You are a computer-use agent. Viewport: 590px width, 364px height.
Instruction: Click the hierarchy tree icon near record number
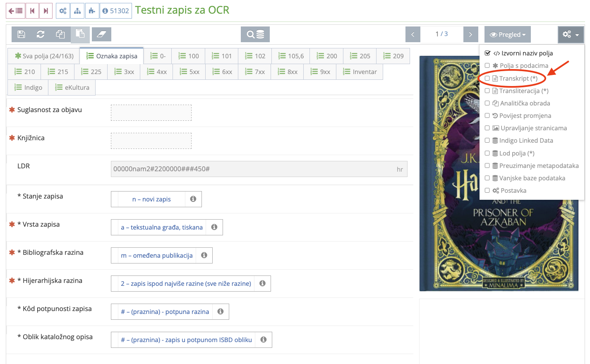coord(77,11)
